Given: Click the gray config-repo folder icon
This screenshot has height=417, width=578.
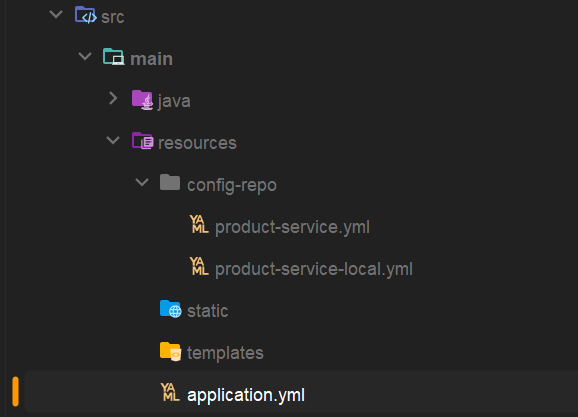Looking at the screenshot, I should pyautogui.click(x=170, y=183).
